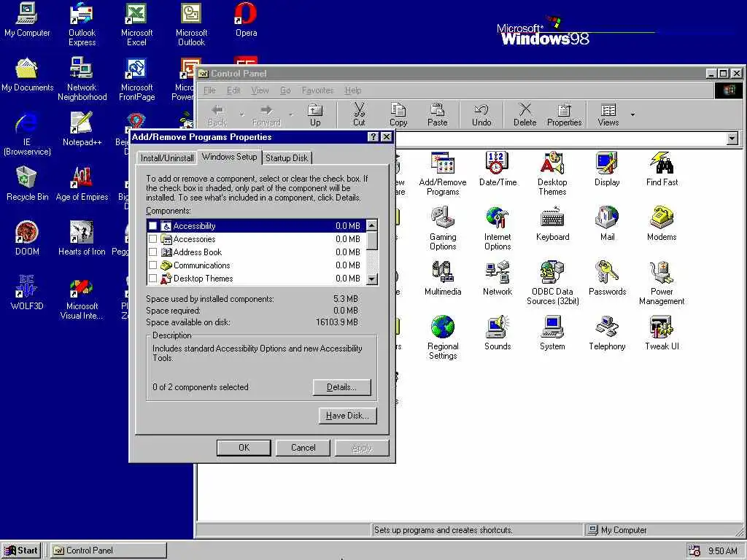Select the Windows Setup tab
Image resolution: width=747 pixels, height=560 pixels.
pos(229,157)
